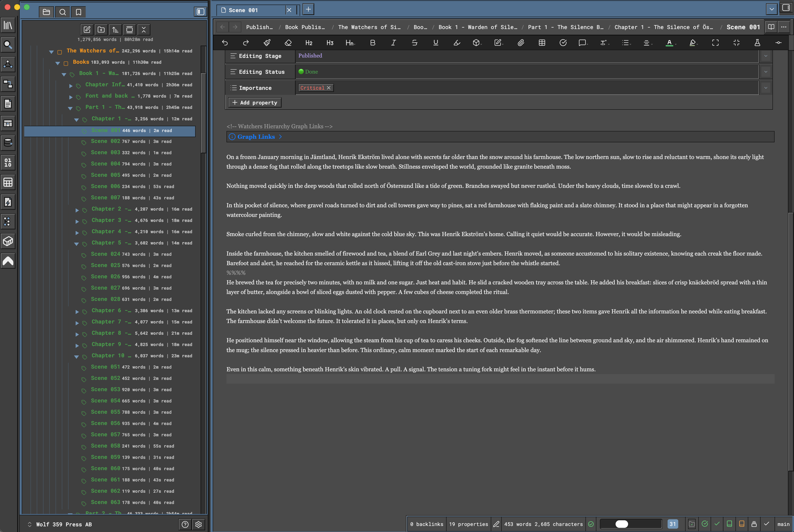This screenshot has height=532, width=794.
Task: Toggle italic formatting
Action: pyautogui.click(x=393, y=43)
